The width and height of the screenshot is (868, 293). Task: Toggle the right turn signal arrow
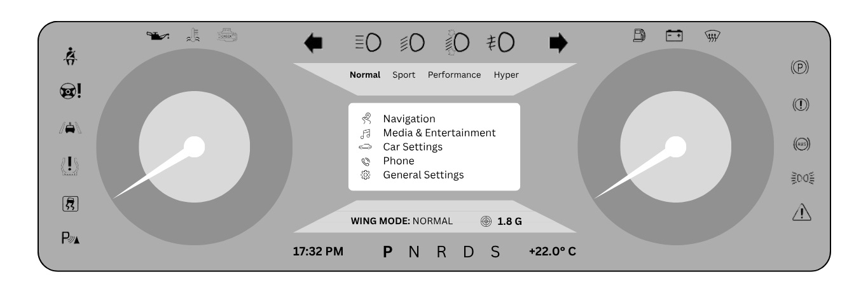(558, 43)
